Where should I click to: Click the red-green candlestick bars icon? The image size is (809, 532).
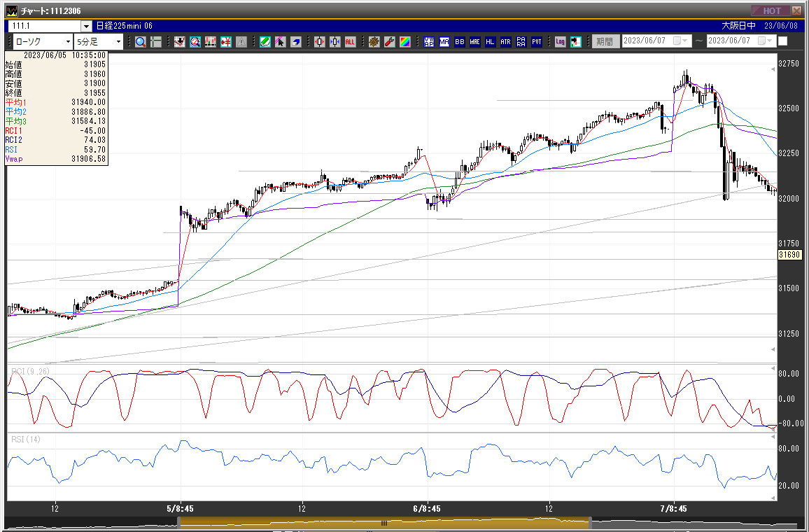pyautogui.click(x=210, y=42)
